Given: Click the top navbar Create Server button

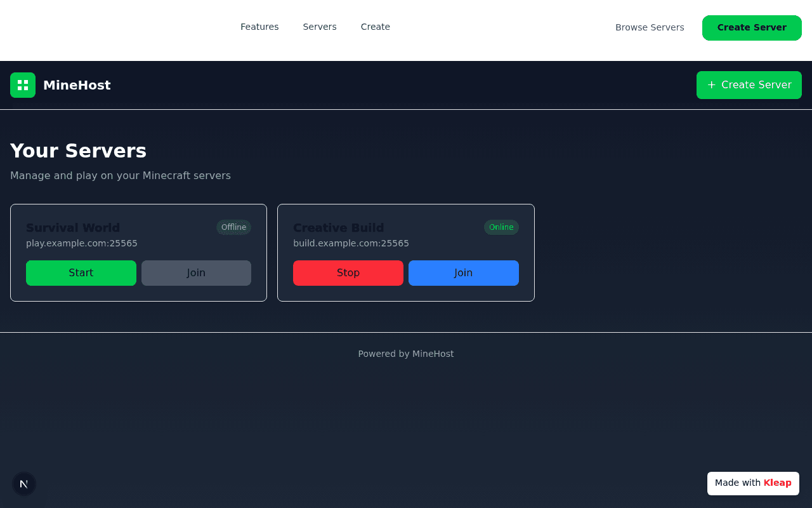Looking at the screenshot, I should pos(752,27).
